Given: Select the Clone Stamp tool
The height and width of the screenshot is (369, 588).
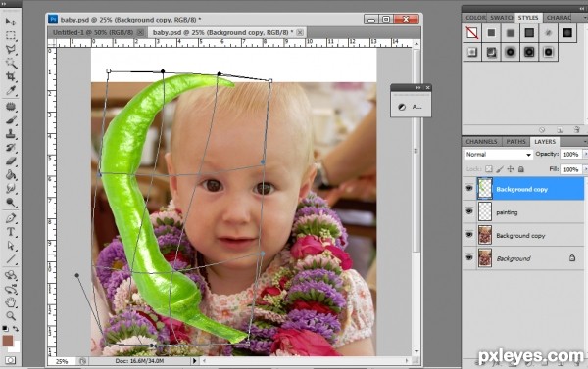Looking at the screenshot, I should [11, 133].
